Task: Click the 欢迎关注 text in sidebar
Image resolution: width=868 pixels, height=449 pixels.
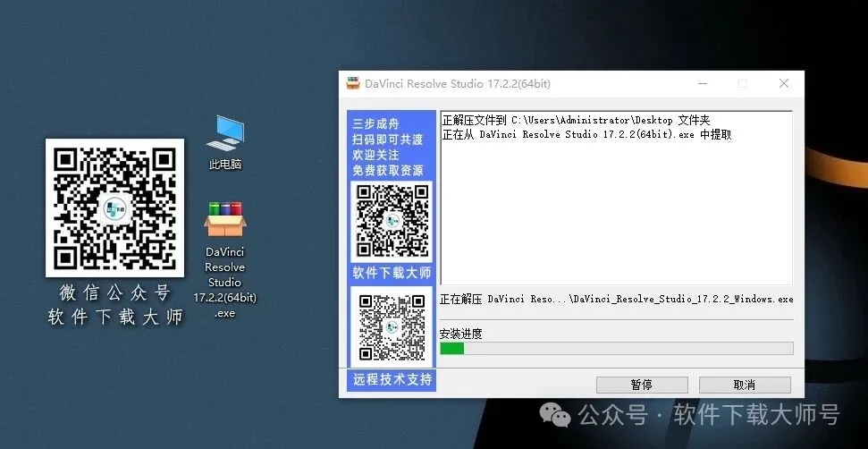Action: [375, 155]
